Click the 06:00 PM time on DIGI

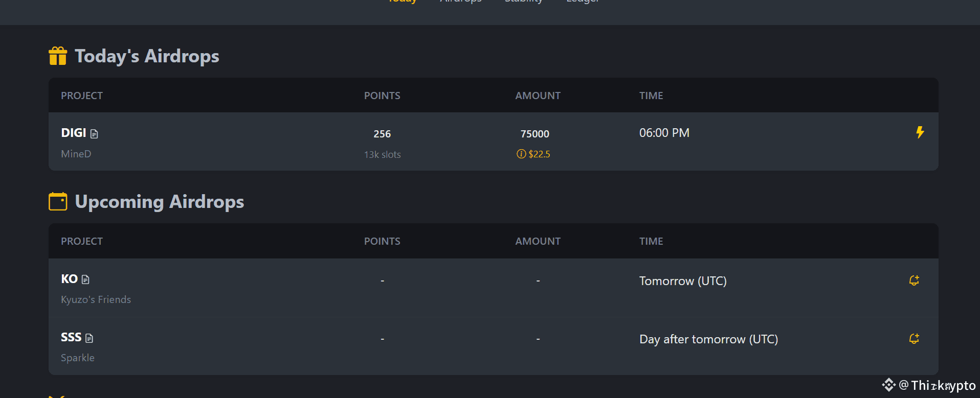[664, 133]
